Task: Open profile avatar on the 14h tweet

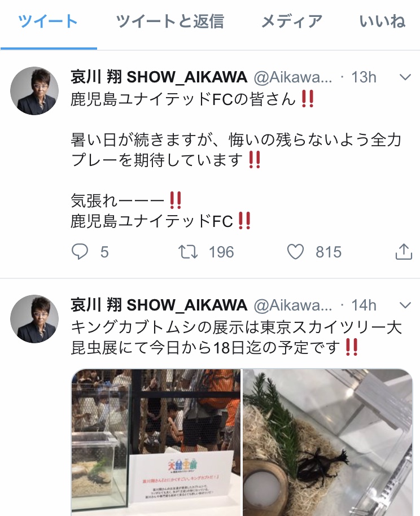Action: pos(34,319)
